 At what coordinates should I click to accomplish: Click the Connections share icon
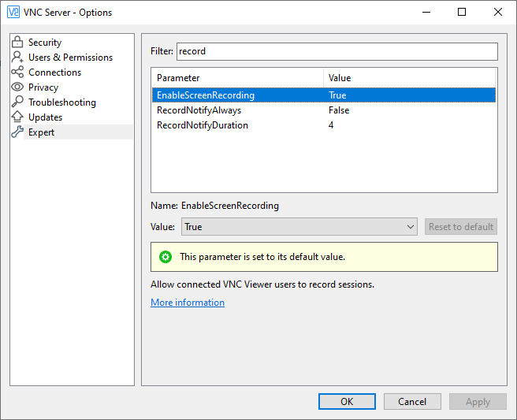(17, 72)
